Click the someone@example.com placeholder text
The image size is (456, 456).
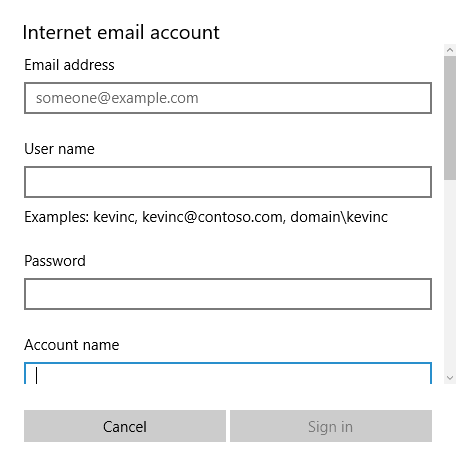pyautogui.click(x=117, y=98)
